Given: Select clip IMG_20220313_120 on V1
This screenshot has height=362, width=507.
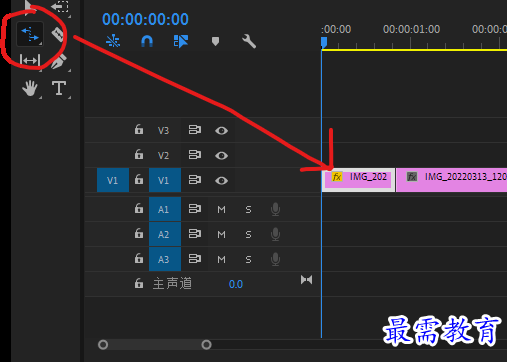Looking at the screenshot, I should coord(452,180).
